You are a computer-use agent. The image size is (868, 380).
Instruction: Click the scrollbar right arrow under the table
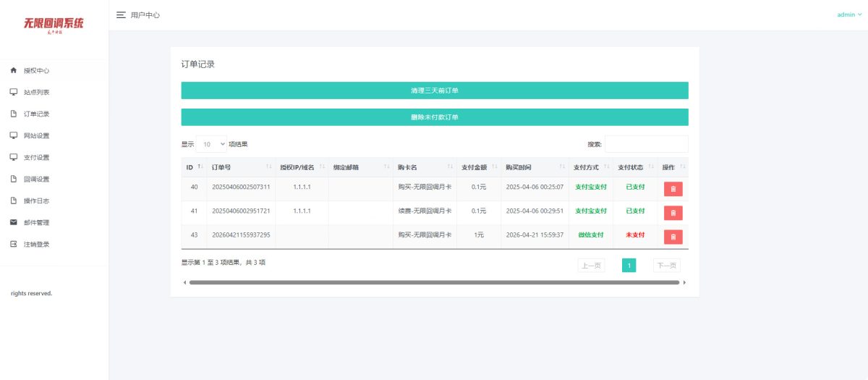pyautogui.click(x=684, y=282)
